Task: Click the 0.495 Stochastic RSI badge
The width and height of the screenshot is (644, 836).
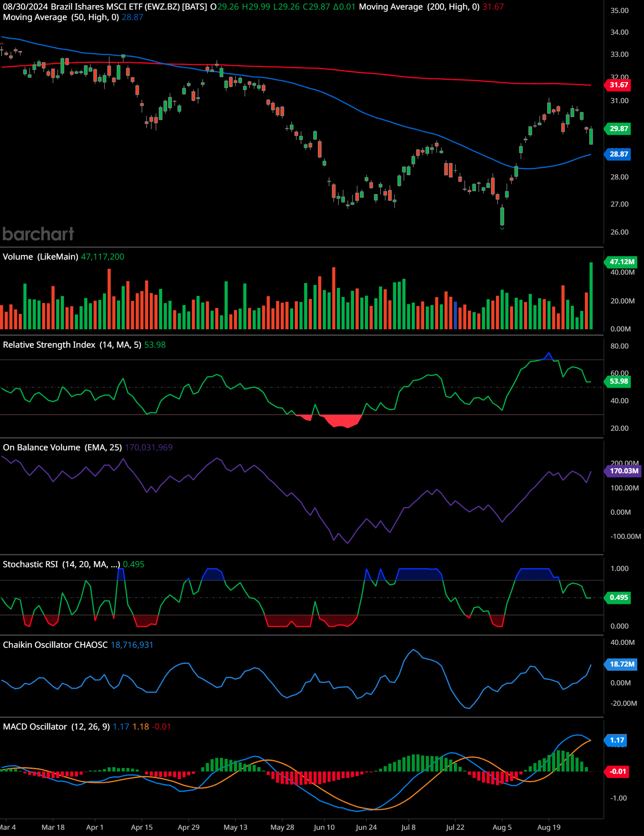Action: 618,597
